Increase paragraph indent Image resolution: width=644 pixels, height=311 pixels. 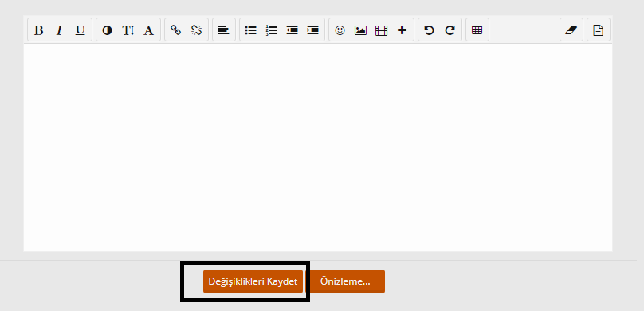pos(313,30)
